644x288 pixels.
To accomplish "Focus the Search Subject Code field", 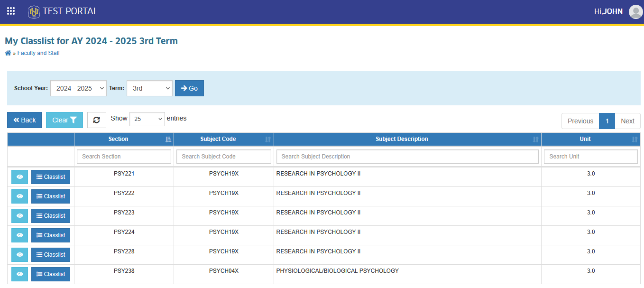I will (x=224, y=157).
